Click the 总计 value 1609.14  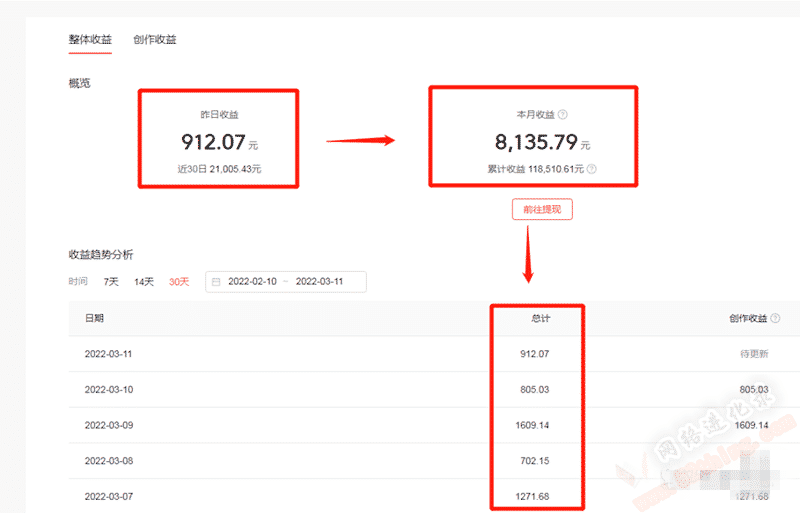[x=532, y=425]
